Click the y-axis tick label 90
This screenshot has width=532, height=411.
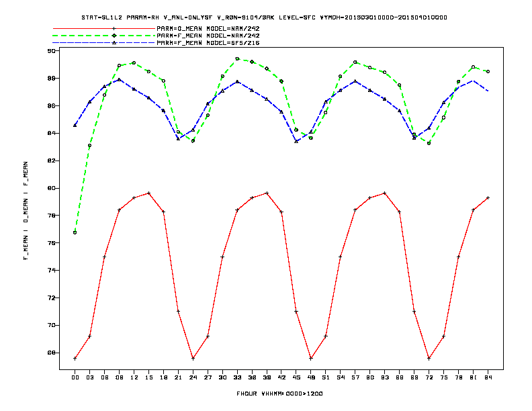(51, 51)
